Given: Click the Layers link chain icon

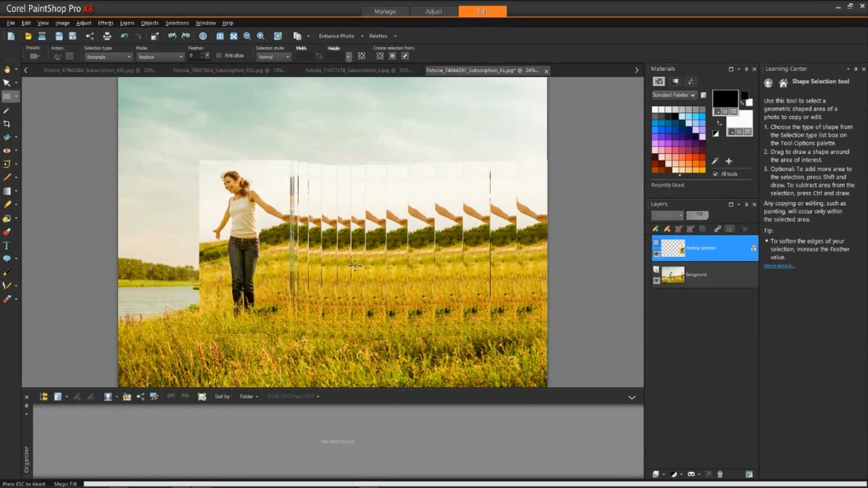Looking at the screenshot, I should click(x=717, y=229).
